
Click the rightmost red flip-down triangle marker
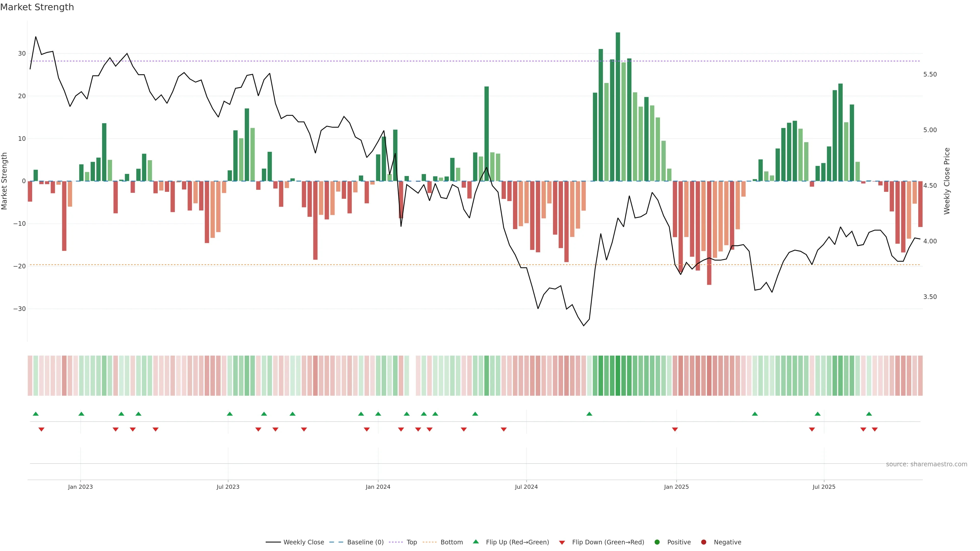875,429
